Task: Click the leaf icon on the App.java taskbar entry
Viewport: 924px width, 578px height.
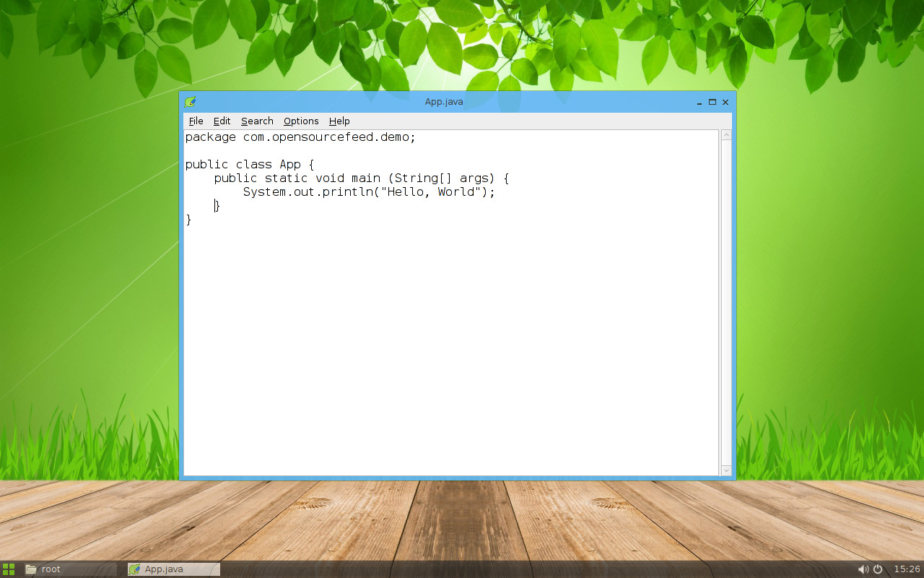Action: pos(134,569)
